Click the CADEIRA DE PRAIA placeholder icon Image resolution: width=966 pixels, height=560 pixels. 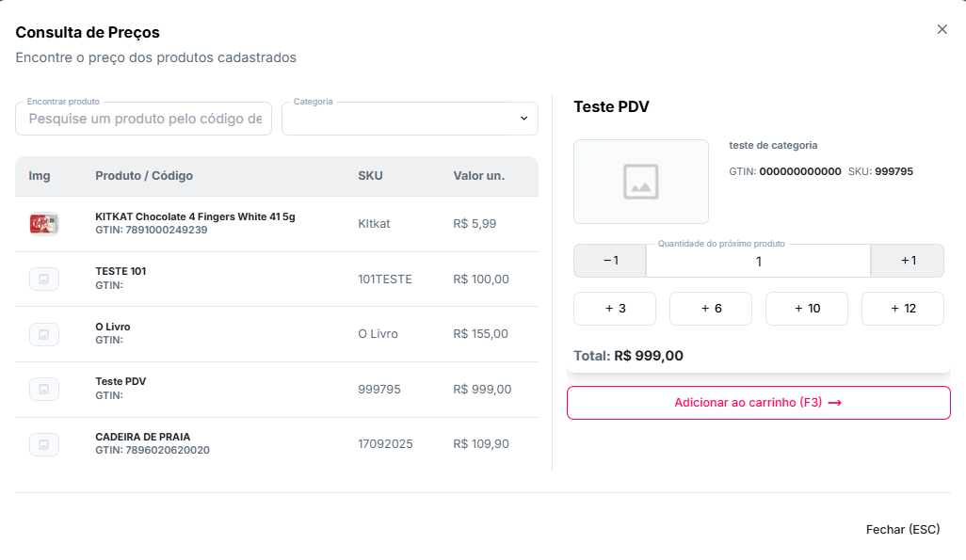pyautogui.click(x=44, y=444)
